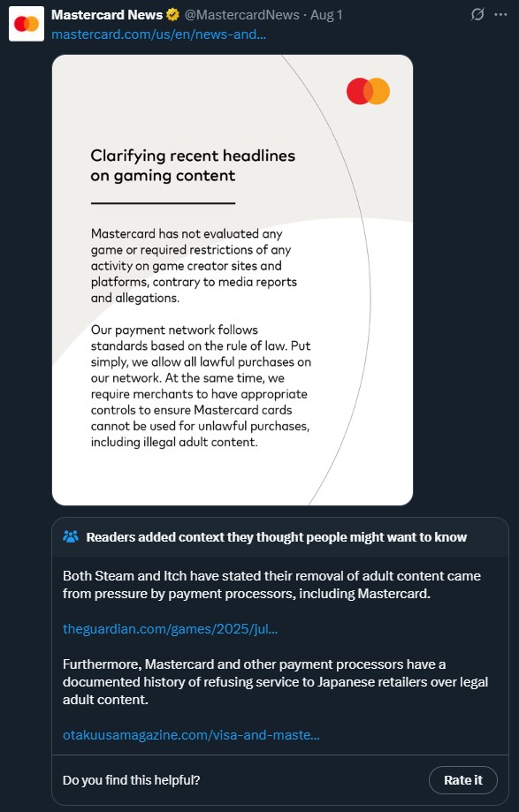Open the three-dot more options menu
Viewport: 519px width, 812px height.
pyautogui.click(x=500, y=14)
